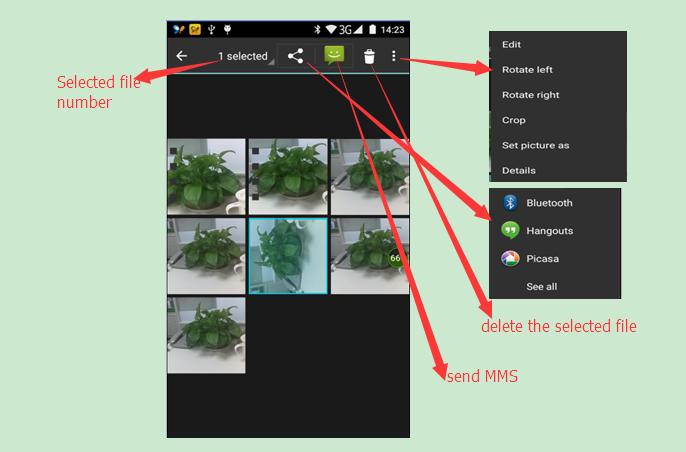Image resolution: width=686 pixels, height=452 pixels.
Task: Expand the '1 selected' dropdown
Action: 243,56
